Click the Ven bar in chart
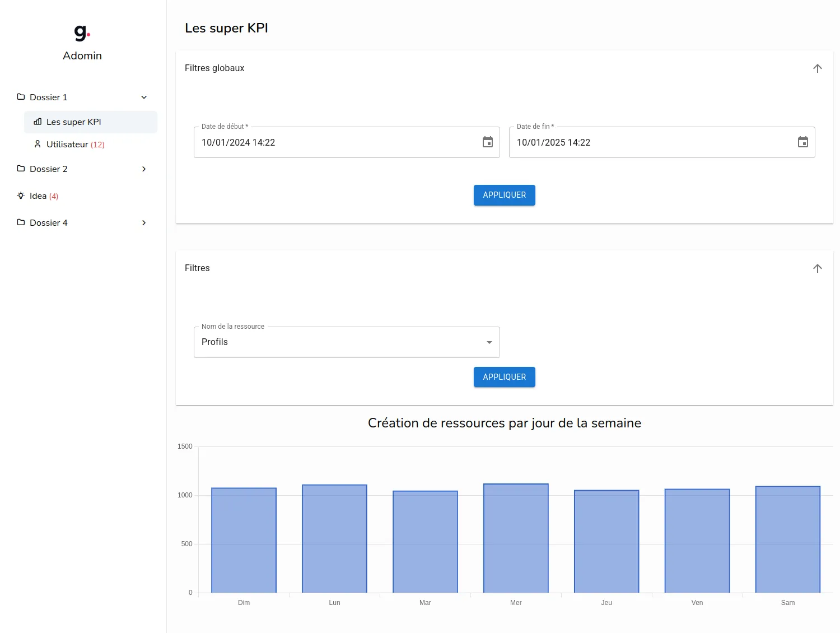This screenshot has height=633, width=840. click(697, 541)
